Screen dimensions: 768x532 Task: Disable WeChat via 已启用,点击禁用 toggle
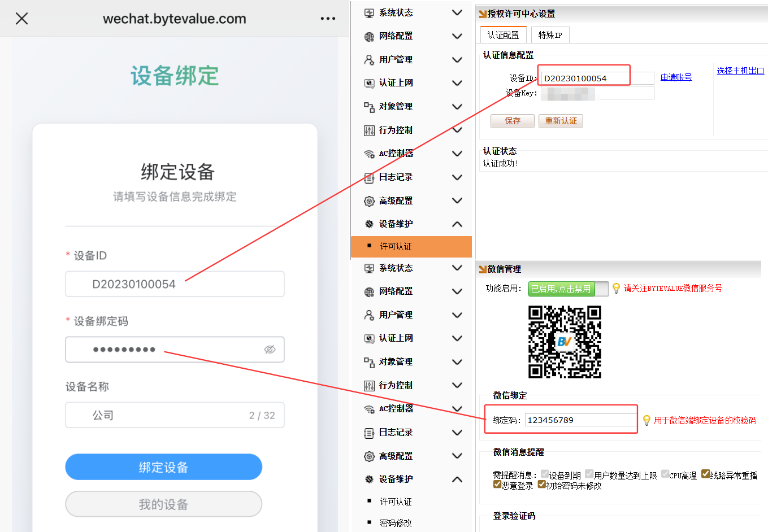pos(567,289)
